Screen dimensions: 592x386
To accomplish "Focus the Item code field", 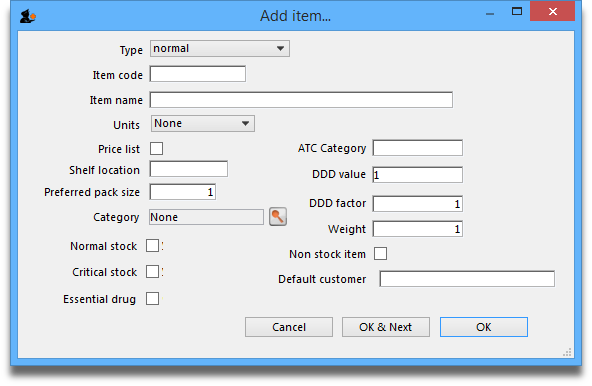I will 198,74.
